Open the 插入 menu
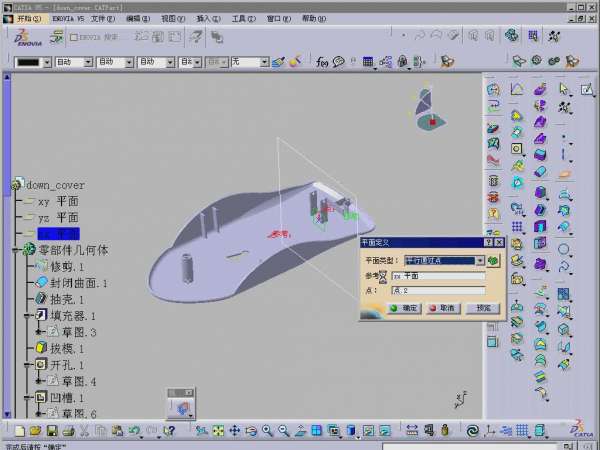The width and height of the screenshot is (600, 450). pyautogui.click(x=208, y=18)
